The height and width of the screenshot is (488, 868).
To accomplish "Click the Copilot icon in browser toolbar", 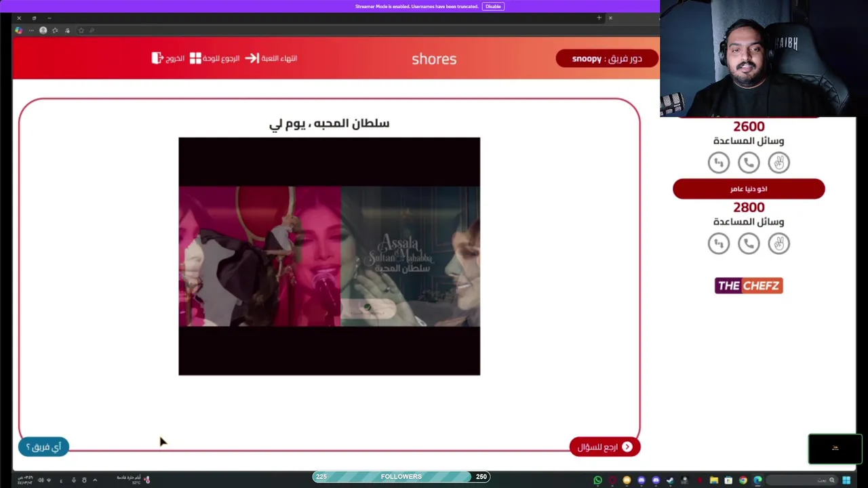I will click(x=18, y=30).
